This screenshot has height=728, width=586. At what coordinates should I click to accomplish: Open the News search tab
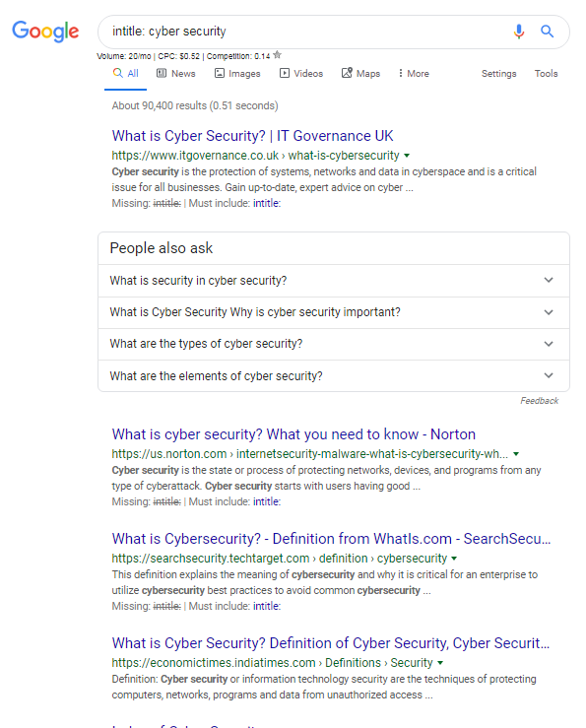click(x=175, y=73)
